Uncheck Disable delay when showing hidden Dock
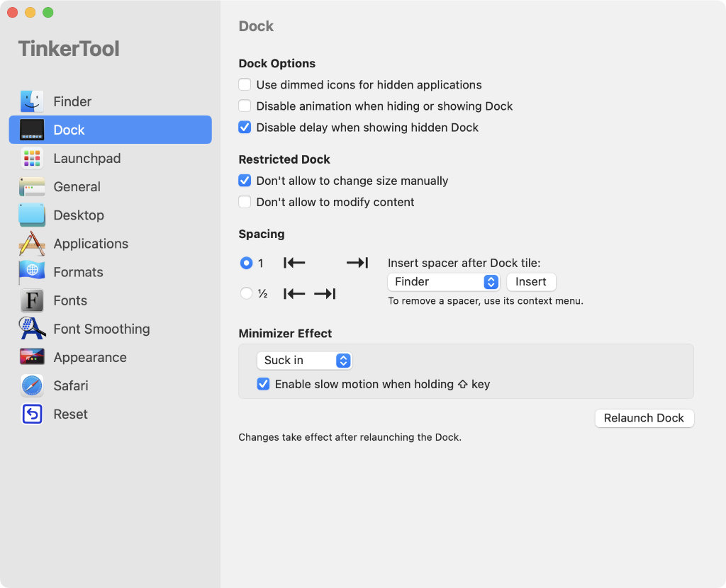Viewport: 726px width, 588px height. pos(245,128)
